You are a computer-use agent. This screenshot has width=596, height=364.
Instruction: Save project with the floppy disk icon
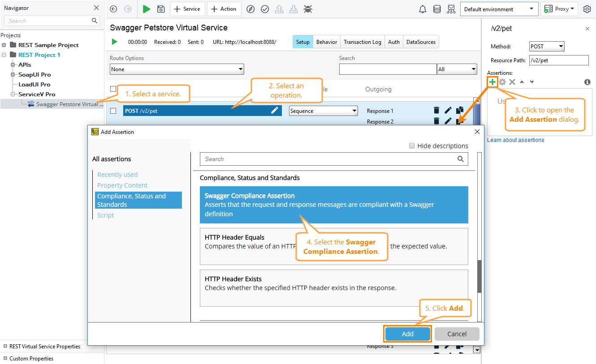(x=161, y=9)
